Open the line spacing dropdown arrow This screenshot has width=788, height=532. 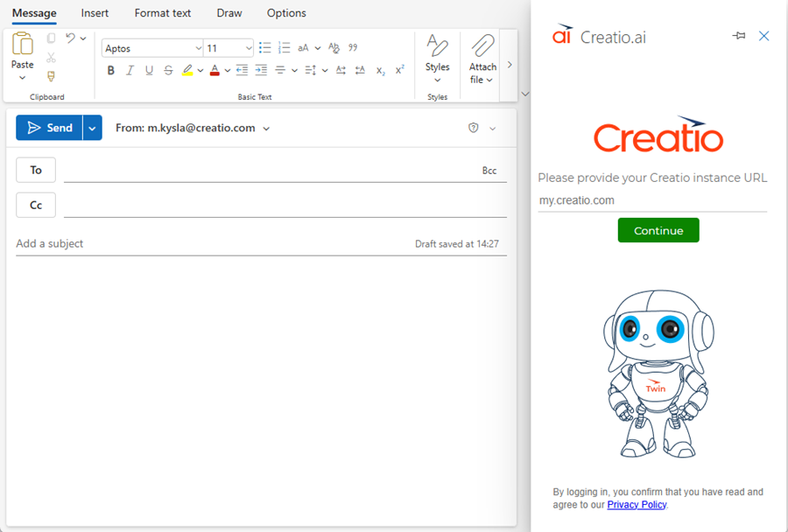(x=325, y=71)
